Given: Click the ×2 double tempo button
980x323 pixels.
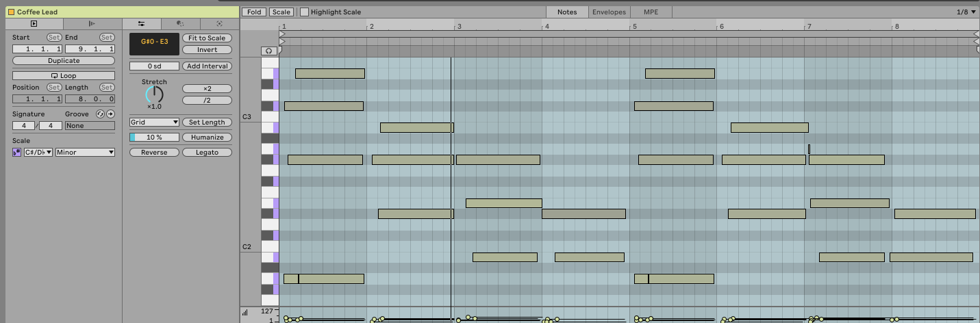Looking at the screenshot, I should pos(207,89).
